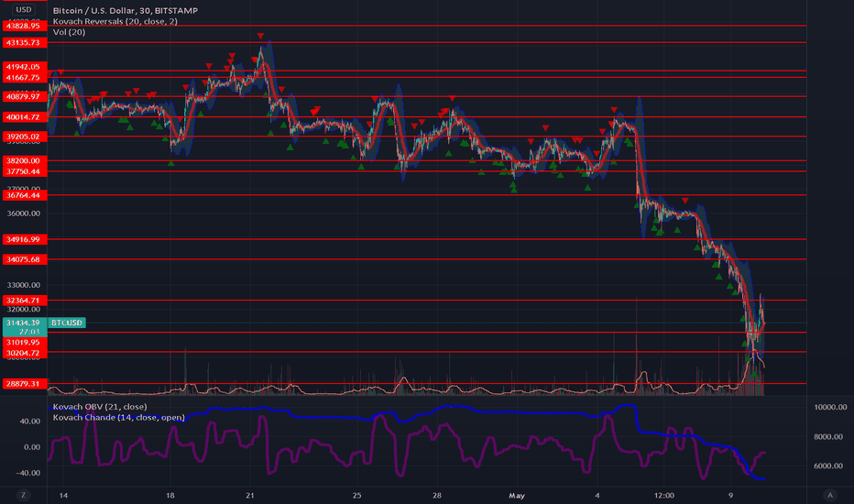Select the Vol (20) indicator legend
The height and width of the screenshot is (504, 854).
[x=69, y=32]
